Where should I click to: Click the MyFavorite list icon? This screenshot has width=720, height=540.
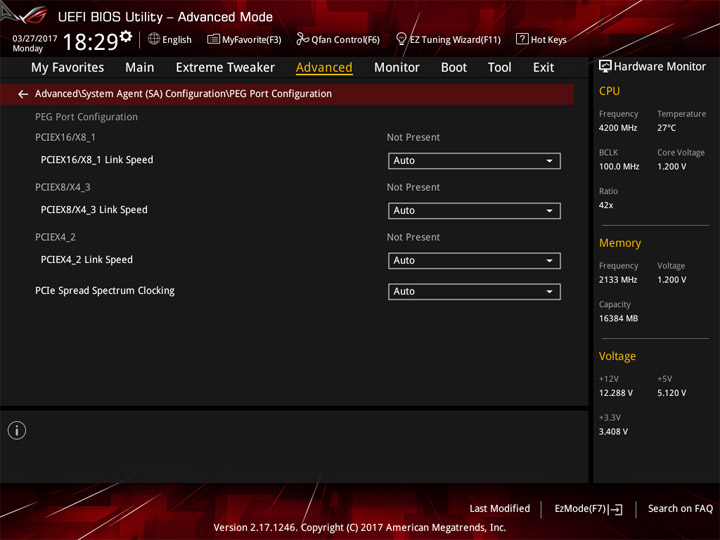pyautogui.click(x=213, y=39)
